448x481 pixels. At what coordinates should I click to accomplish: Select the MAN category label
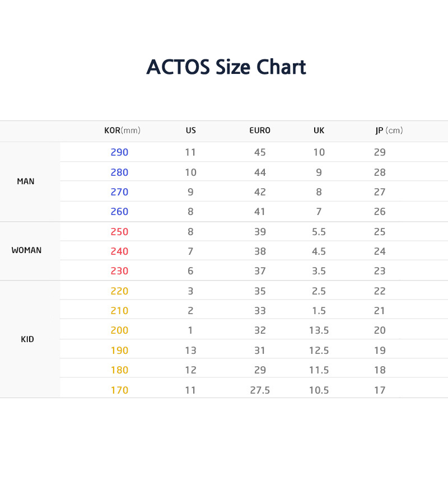tap(26, 181)
